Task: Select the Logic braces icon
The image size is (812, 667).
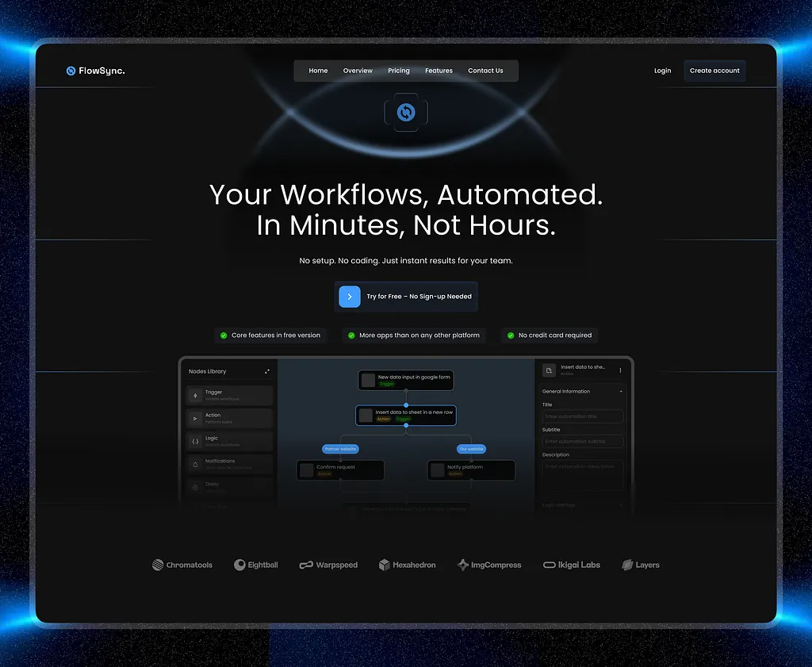Action: (x=196, y=441)
